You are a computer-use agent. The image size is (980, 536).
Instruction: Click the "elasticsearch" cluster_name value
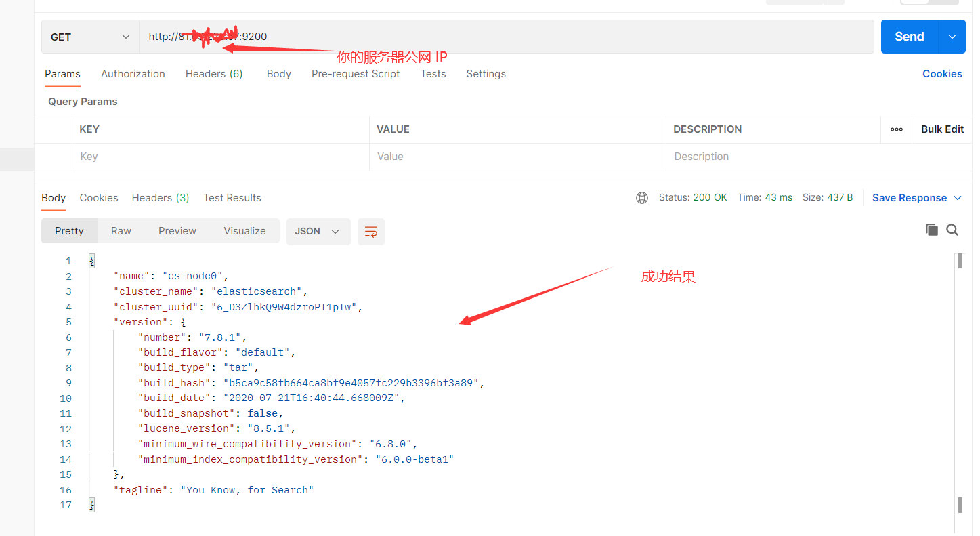pyautogui.click(x=257, y=291)
